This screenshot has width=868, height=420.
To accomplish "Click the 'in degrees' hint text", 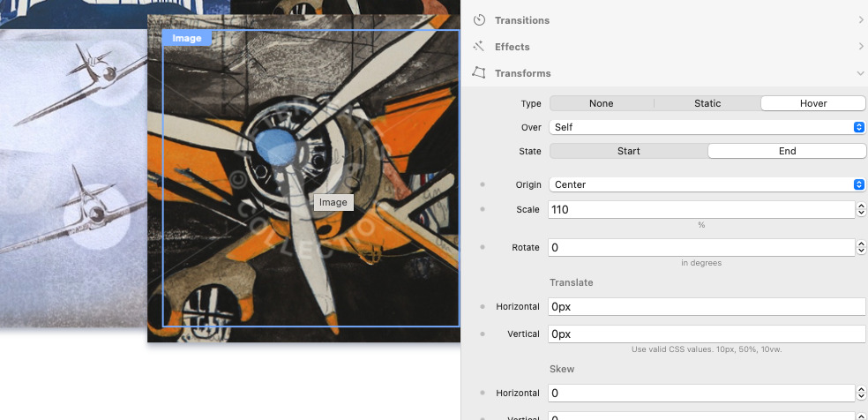I will pos(701,264).
